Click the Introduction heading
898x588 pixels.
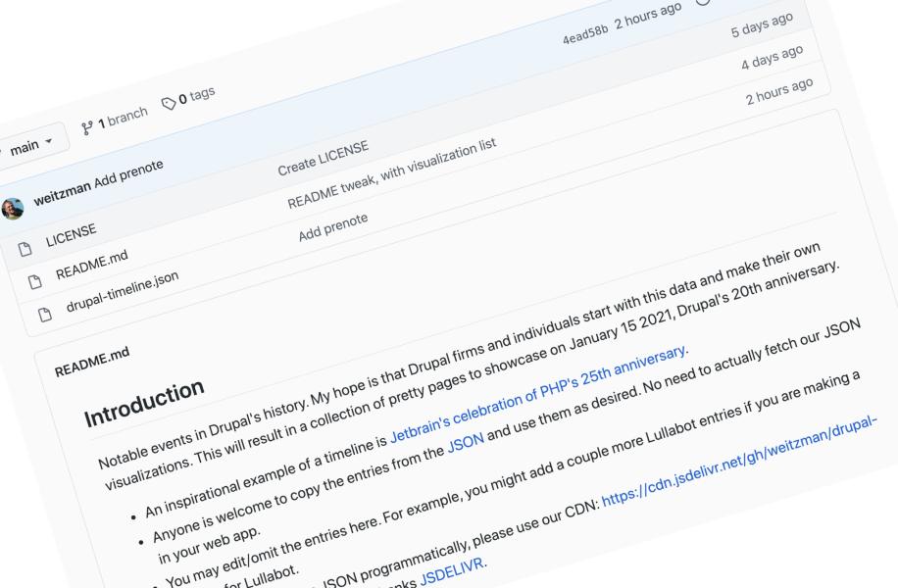point(144,403)
